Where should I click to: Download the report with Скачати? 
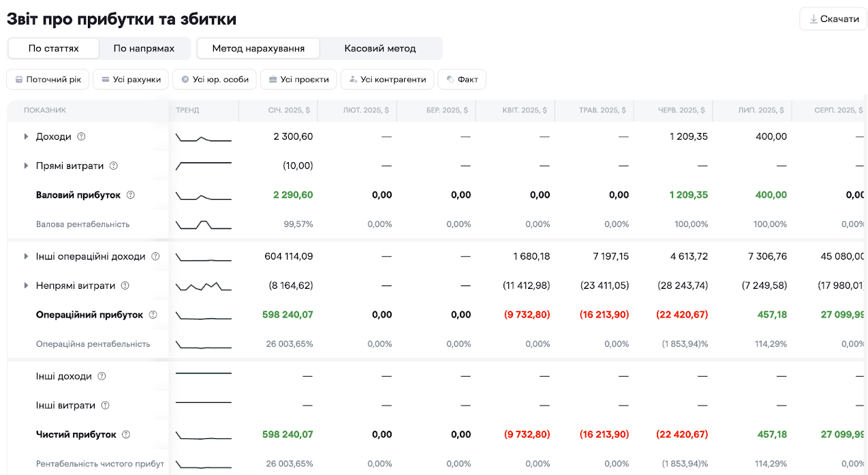pos(833,19)
